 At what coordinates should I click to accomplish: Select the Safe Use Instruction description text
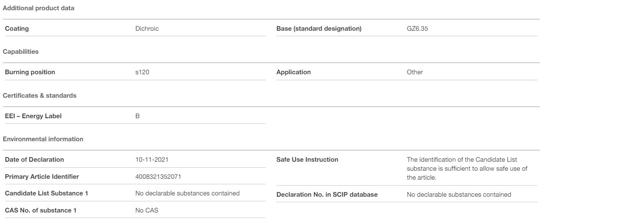pyautogui.click(x=467, y=169)
